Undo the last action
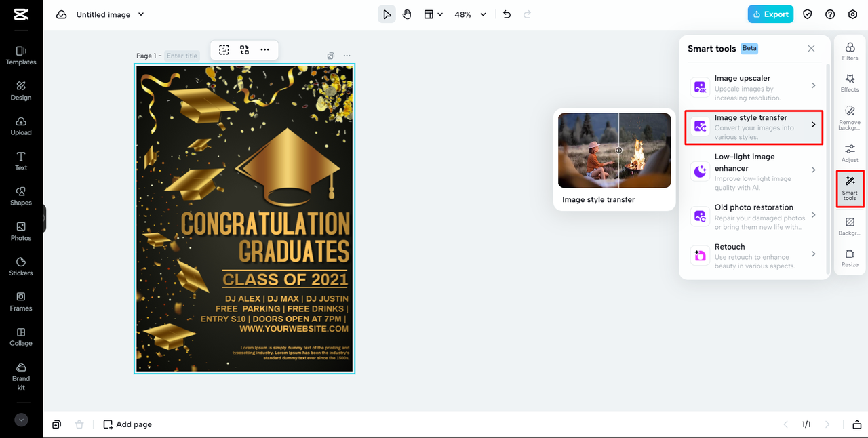Viewport: 868px width, 438px height. [x=507, y=14]
